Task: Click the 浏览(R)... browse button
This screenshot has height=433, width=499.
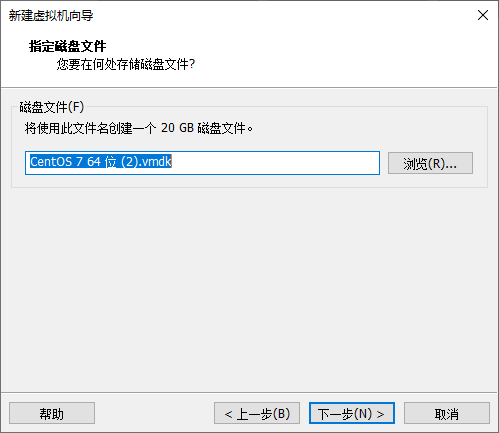Action: 430,163
